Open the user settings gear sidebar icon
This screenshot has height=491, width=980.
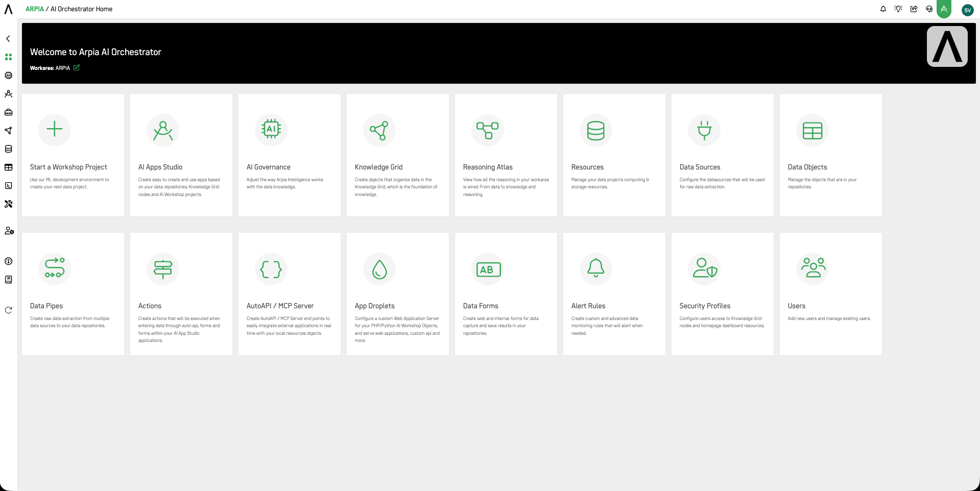pos(9,231)
